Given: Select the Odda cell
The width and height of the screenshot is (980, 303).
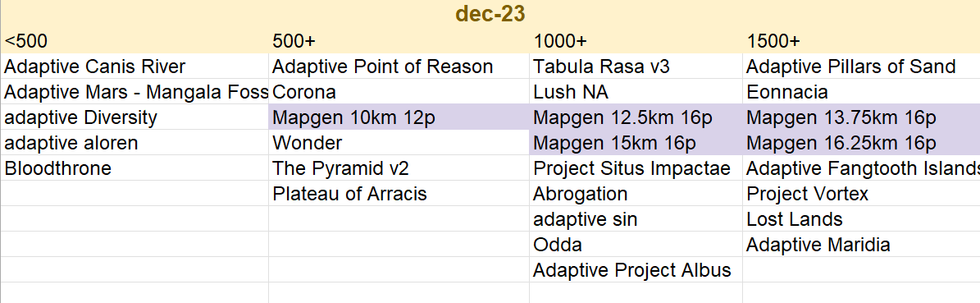Looking at the screenshot, I should click(636, 244).
